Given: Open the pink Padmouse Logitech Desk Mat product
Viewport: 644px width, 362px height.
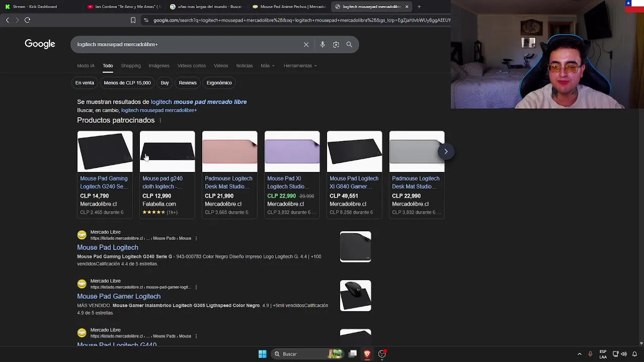Looking at the screenshot, I should pyautogui.click(x=229, y=174).
